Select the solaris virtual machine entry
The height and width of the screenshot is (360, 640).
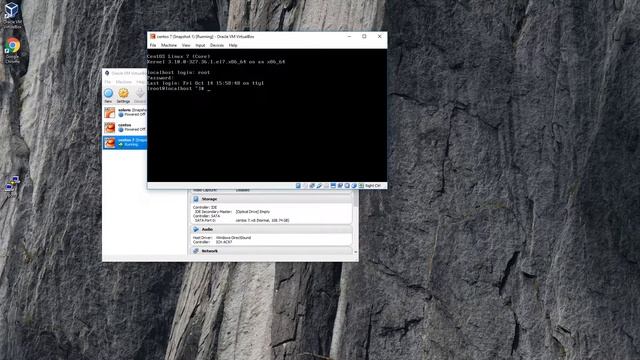coord(125,112)
